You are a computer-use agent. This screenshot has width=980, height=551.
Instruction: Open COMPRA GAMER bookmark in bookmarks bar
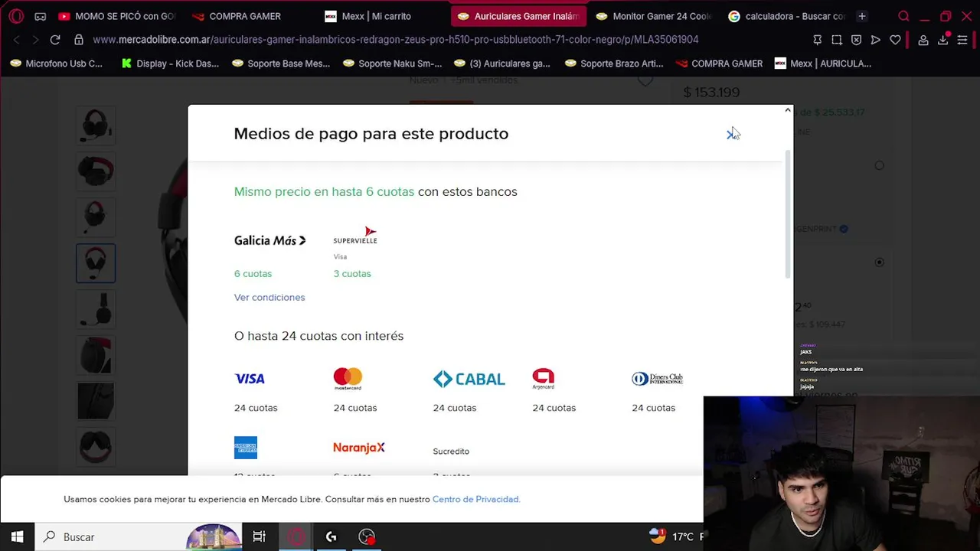point(719,64)
